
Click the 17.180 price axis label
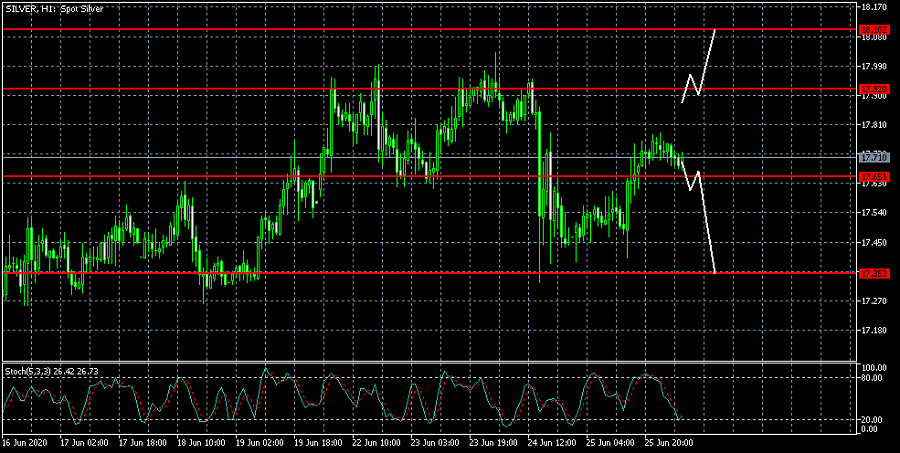[875, 330]
